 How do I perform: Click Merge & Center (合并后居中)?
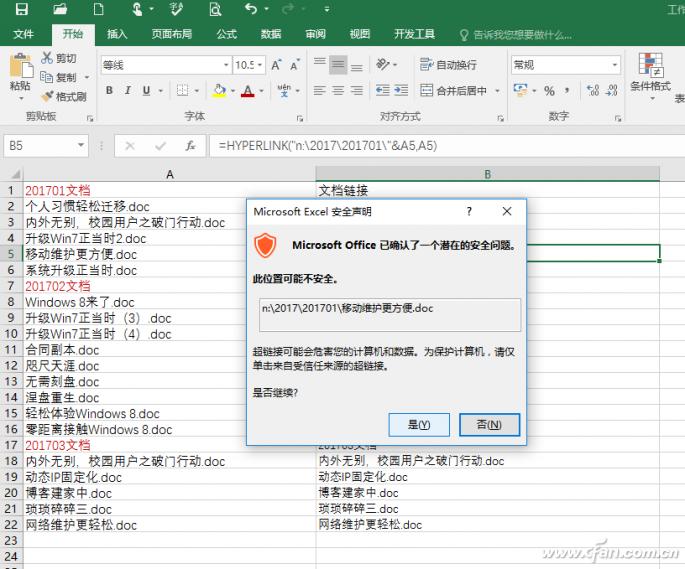pyautogui.click(x=453, y=90)
